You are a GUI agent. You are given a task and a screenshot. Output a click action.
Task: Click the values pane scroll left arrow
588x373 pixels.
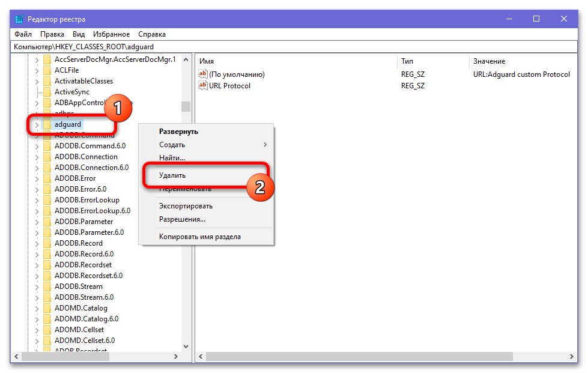pos(201,357)
